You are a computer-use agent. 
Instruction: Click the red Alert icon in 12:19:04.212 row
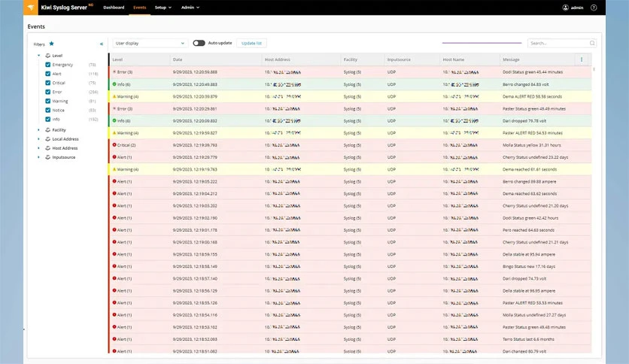pyautogui.click(x=114, y=193)
